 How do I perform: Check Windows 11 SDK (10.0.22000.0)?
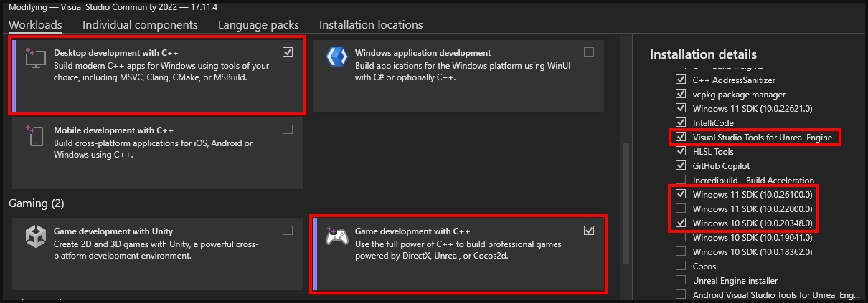point(681,208)
